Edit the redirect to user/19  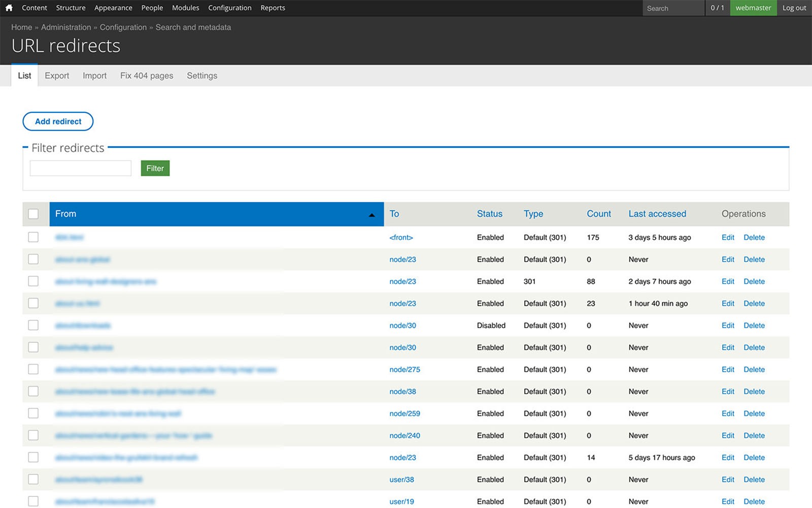[x=728, y=501]
